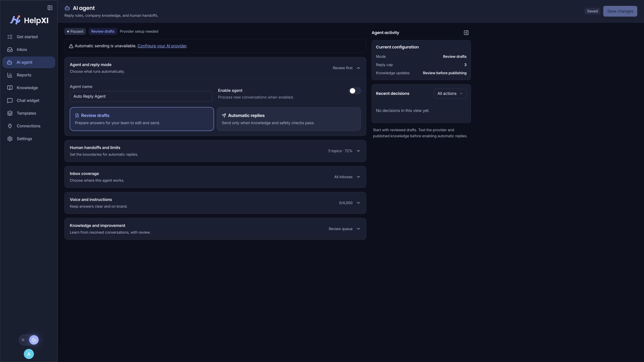Click the Paused status badge

coord(75,32)
